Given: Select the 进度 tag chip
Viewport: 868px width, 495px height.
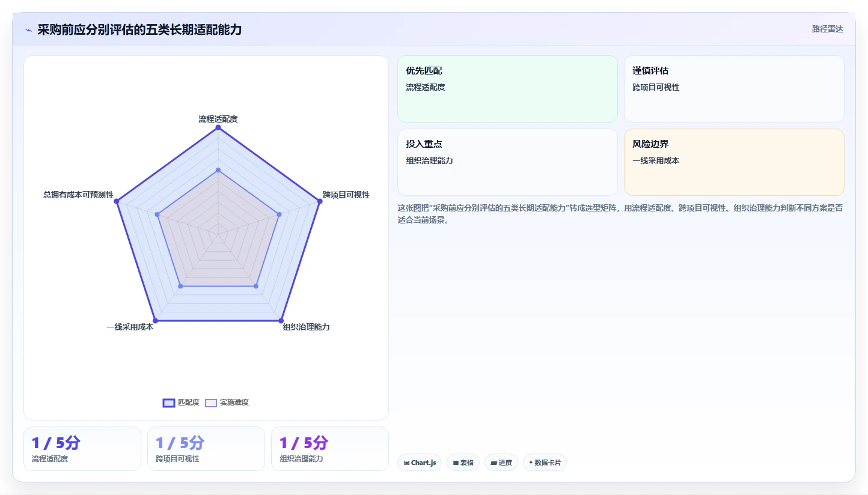Looking at the screenshot, I should 501,463.
